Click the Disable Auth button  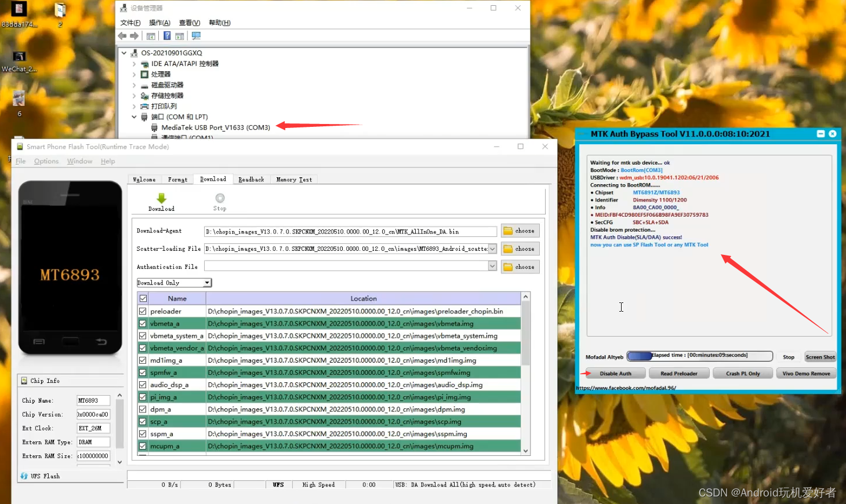[615, 374]
